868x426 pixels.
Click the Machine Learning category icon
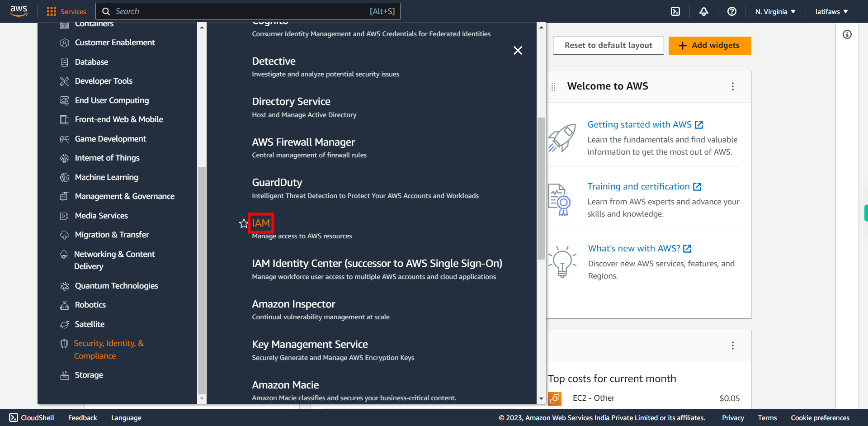[x=65, y=177]
